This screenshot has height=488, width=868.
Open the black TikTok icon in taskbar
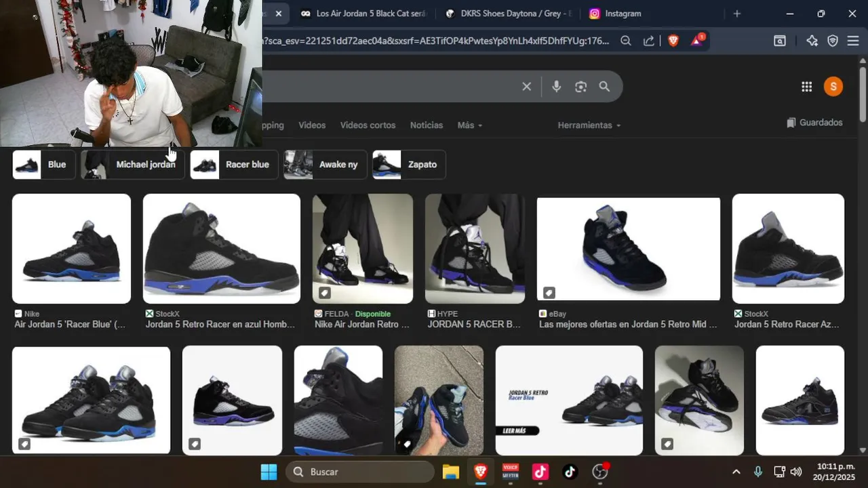click(x=570, y=472)
